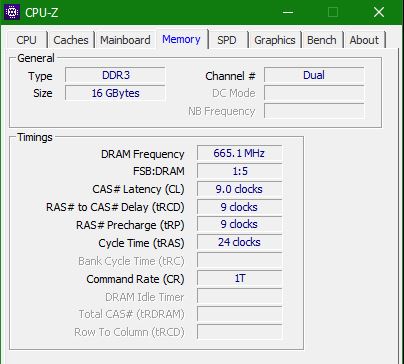Click the empty Bank Cycle Time field
The width and height of the screenshot is (404, 364).
point(239,260)
